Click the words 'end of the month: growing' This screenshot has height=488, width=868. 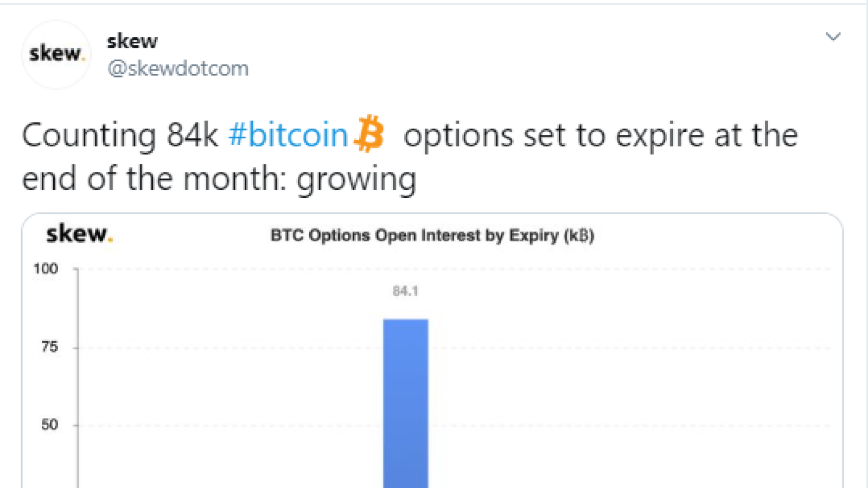point(219,179)
